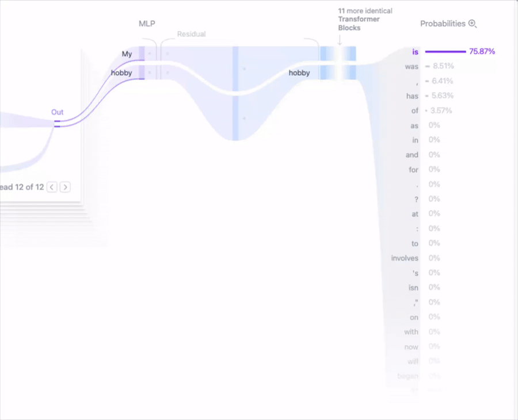Click the 'hobby' label near the output
The height and width of the screenshot is (420, 518).
coord(299,72)
